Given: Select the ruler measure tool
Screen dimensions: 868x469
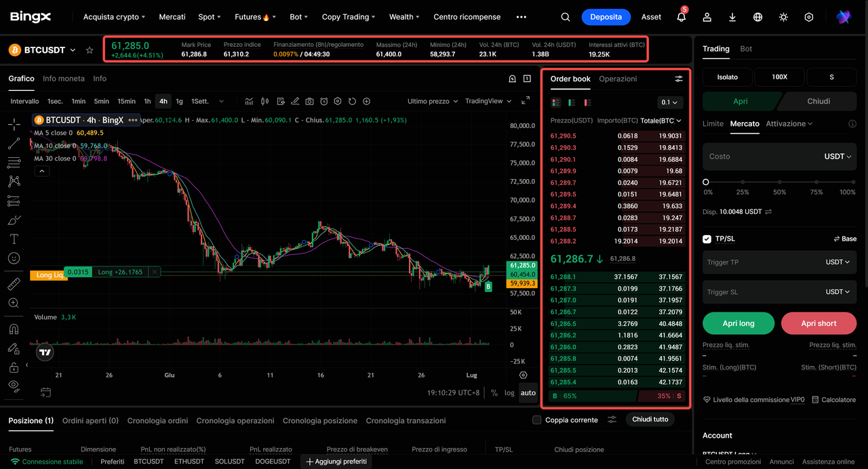Looking at the screenshot, I should click(x=14, y=285).
